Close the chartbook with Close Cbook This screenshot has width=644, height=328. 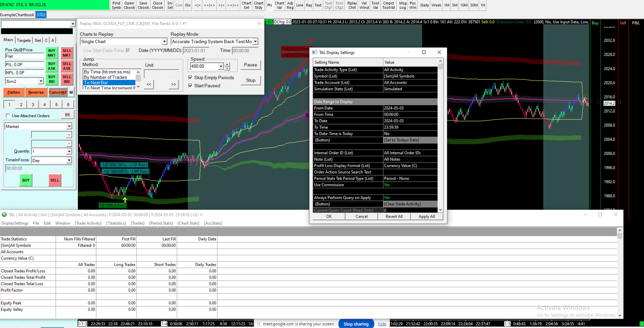[158, 5]
